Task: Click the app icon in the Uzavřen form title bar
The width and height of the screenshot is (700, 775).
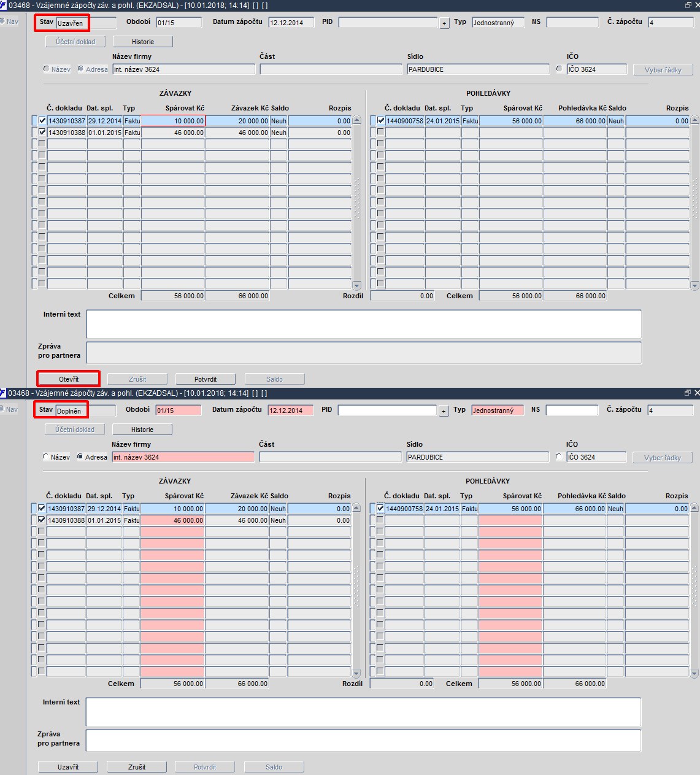Action: point(4,5)
